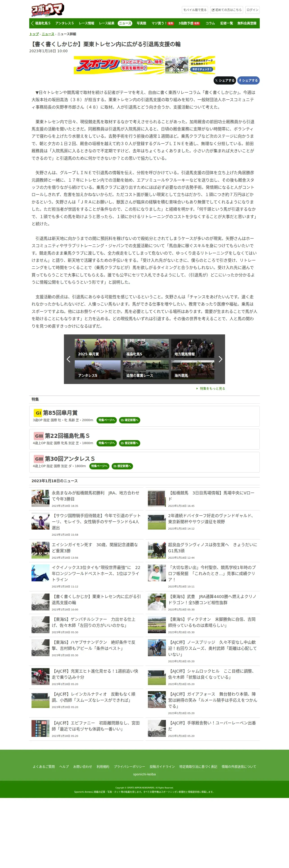Click the スポプリ banner advertisement

144,65
